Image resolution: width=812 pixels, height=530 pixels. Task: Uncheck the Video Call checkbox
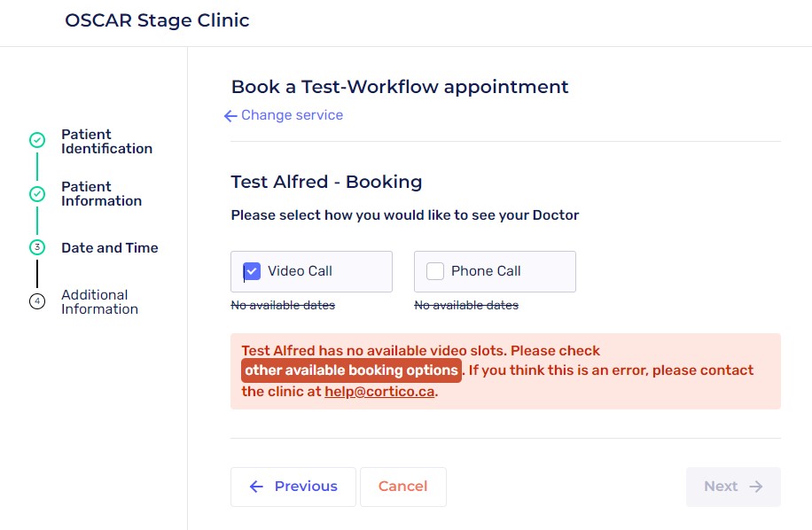click(252, 271)
